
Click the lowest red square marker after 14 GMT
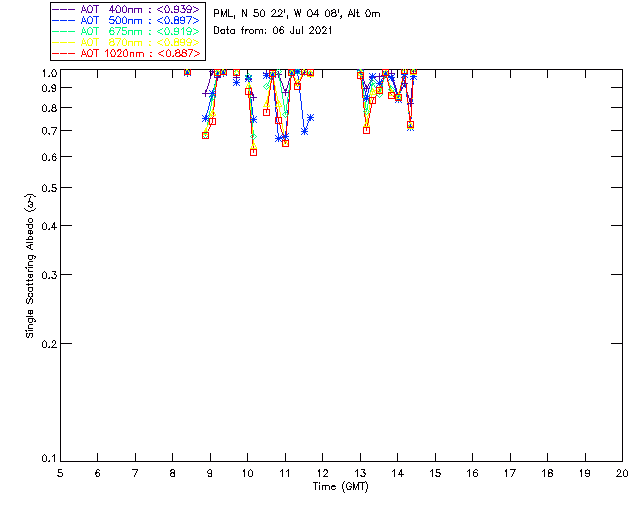(411, 125)
